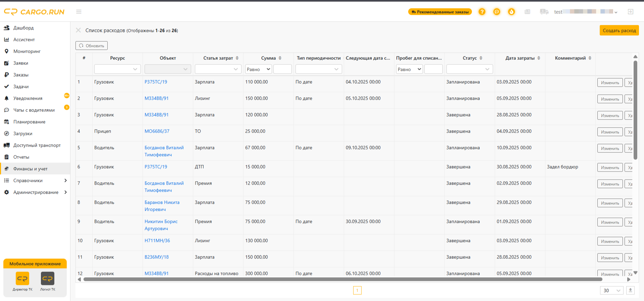Sort by Статья затрат column arrows
Screen dimensions: 644x301
[x=237, y=58]
